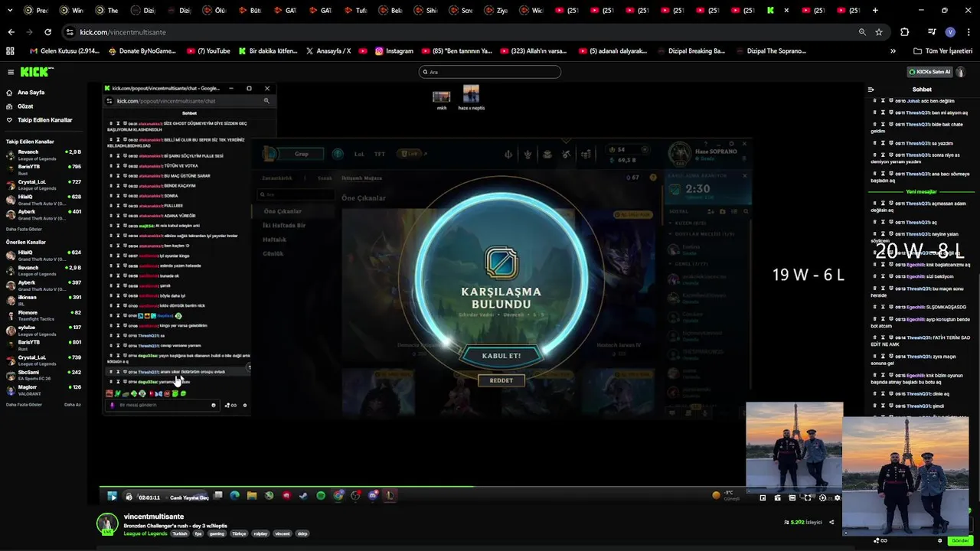Switch to the Wiki browser tab
Image resolution: width=980 pixels, height=551 pixels.
point(531,11)
